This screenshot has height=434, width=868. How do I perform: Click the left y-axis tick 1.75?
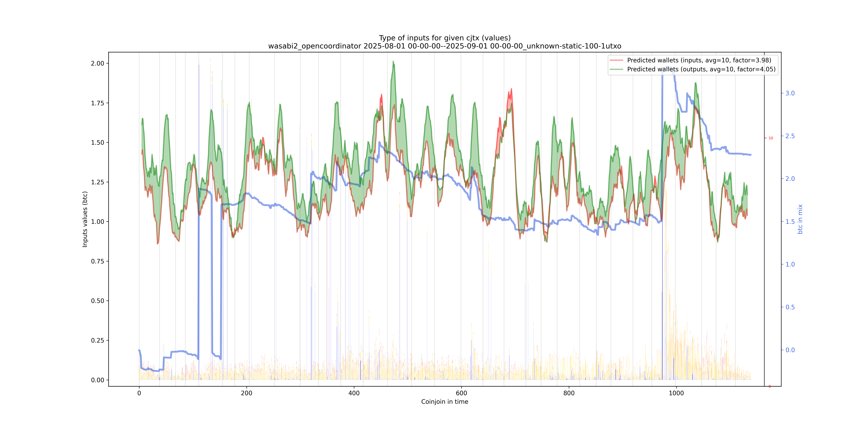(97, 103)
